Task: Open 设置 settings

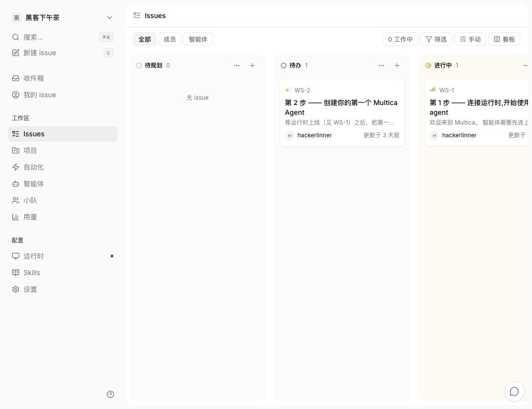Action: pos(63,289)
